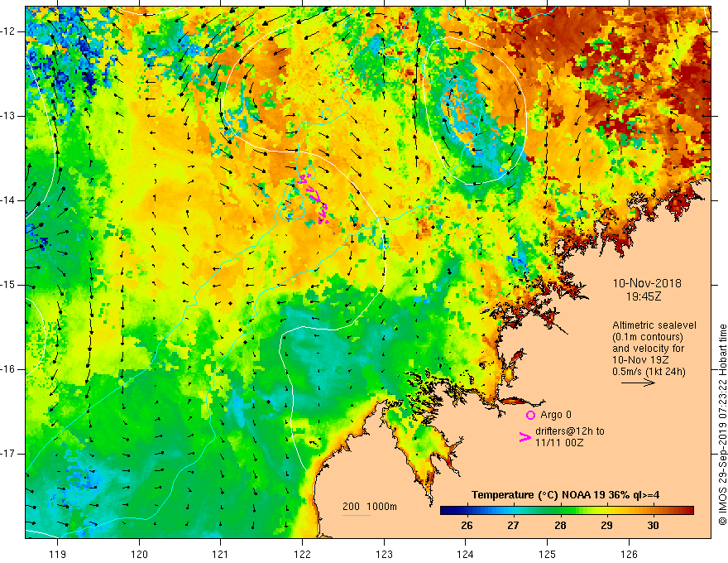Click the 'Altimetric sealevel' caption text
Image resolution: width=728 pixels, height=563 pixels.
654,325
